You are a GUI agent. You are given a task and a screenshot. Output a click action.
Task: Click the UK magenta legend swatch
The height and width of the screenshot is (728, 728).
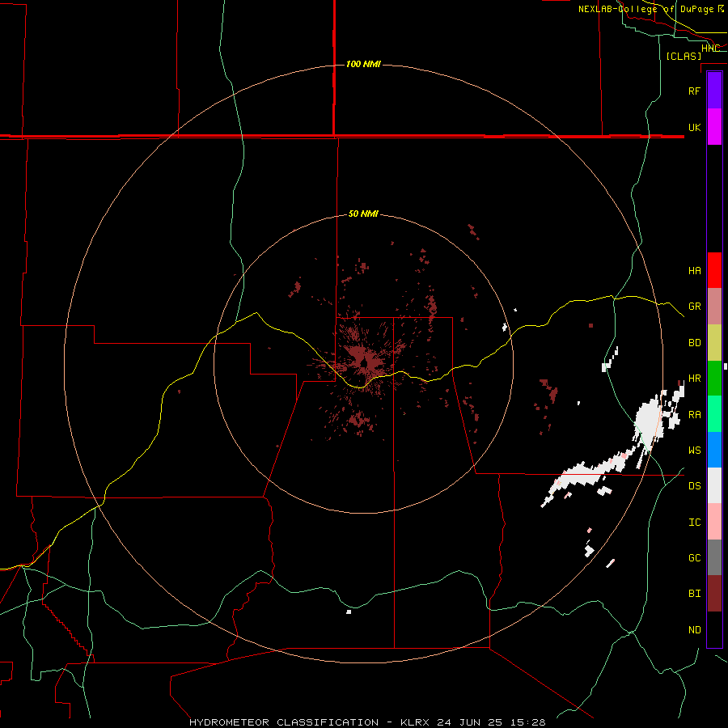714,127
